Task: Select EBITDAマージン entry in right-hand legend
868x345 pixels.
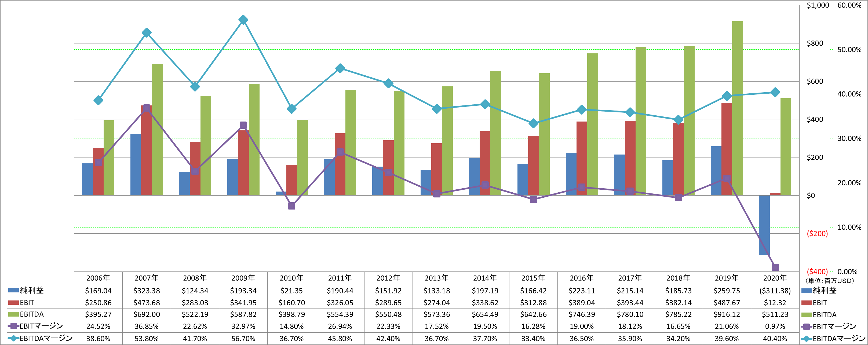Action: [833, 339]
